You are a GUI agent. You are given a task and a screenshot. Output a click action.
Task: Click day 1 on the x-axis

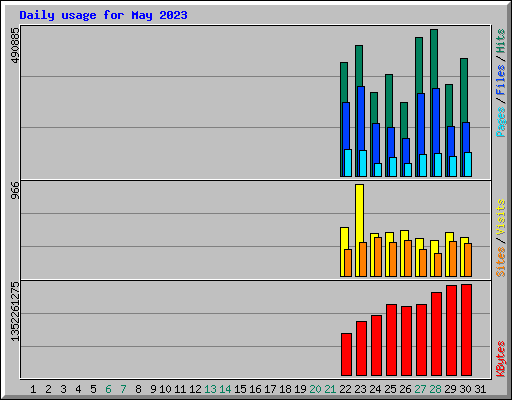[33, 389]
